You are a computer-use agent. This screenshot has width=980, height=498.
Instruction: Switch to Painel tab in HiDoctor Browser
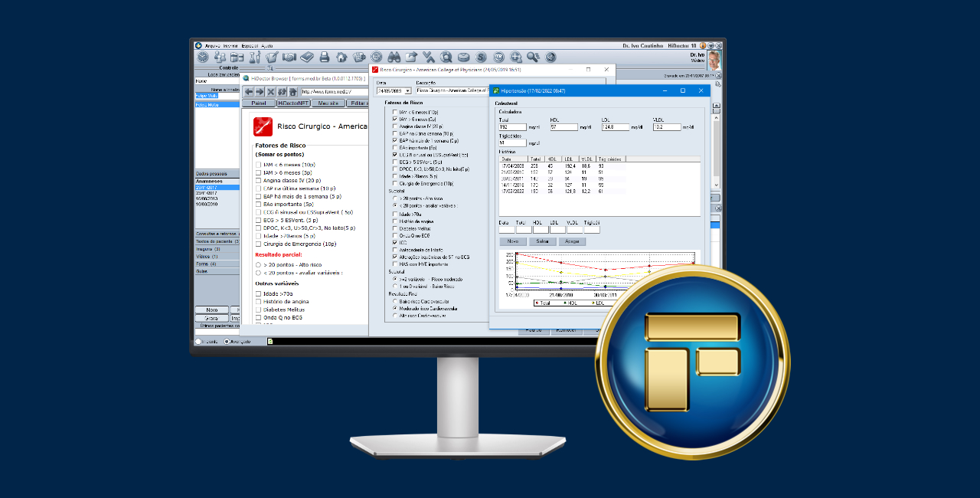coord(259,103)
